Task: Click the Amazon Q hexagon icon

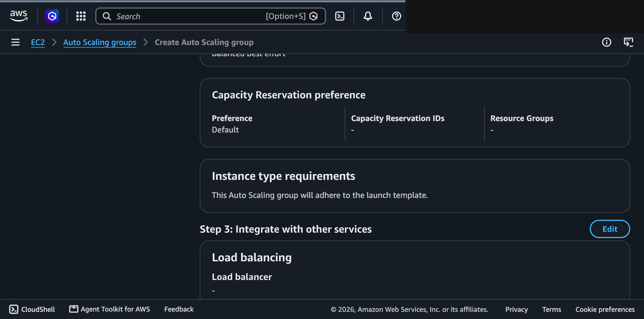Action: (x=52, y=16)
